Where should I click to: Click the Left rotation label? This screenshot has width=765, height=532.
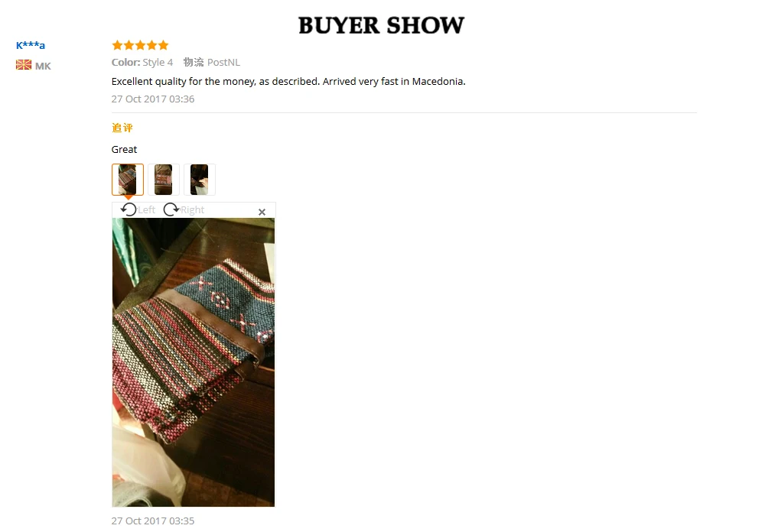[x=146, y=209]
